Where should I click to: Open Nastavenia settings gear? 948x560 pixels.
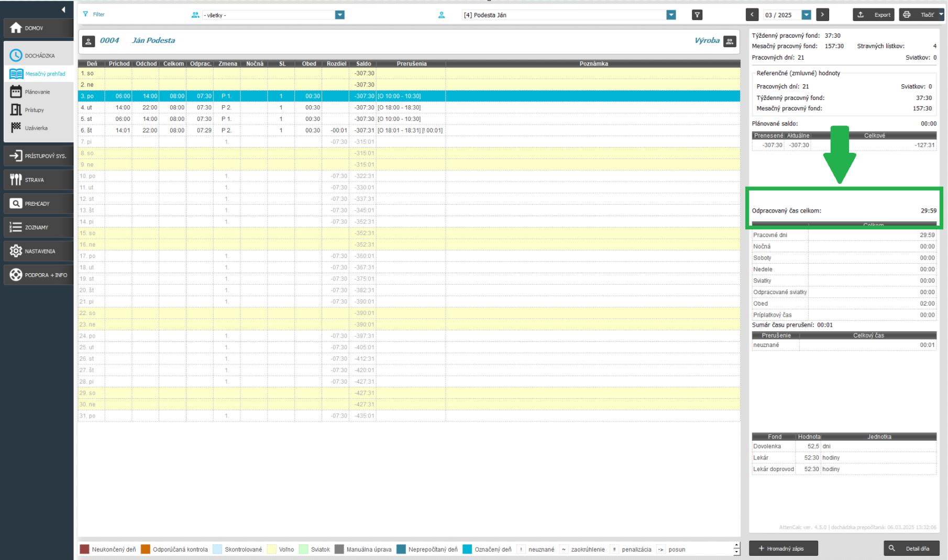coord(38,251)
